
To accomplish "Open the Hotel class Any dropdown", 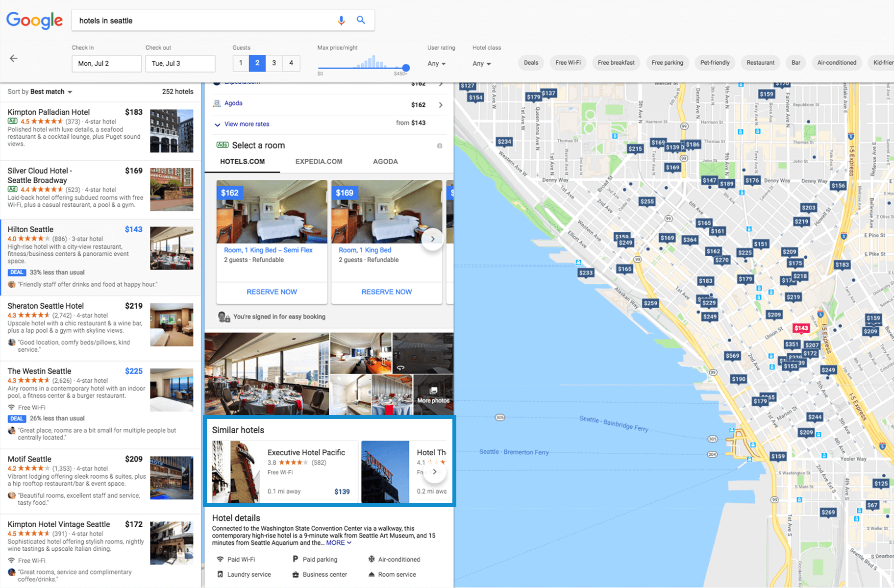I will click(481, 64).
